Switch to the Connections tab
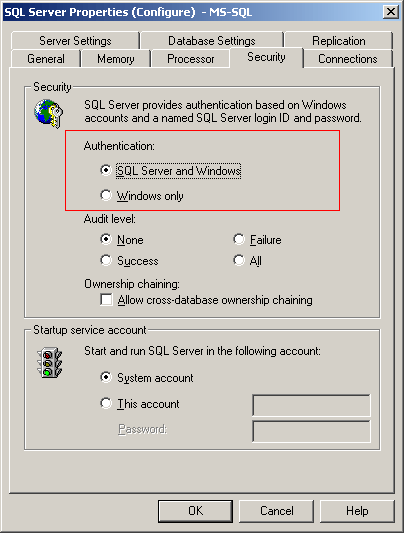 (348, 59)
